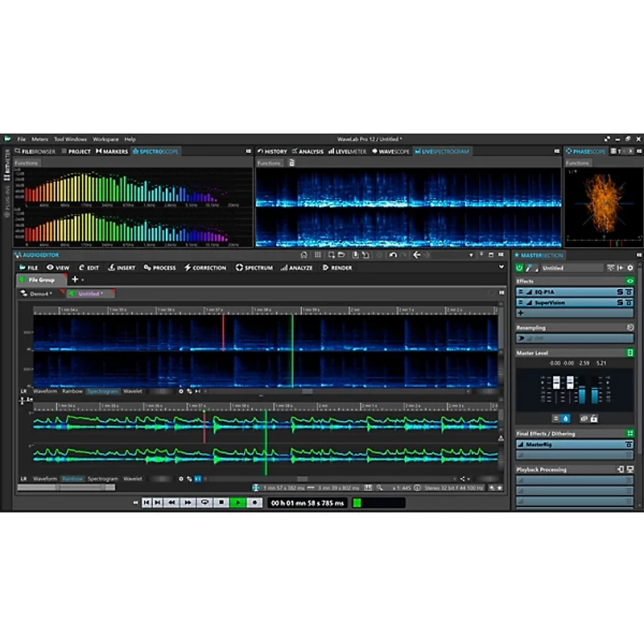Enable loop playback in the transport bar
The height and width of the screenshot is (644, 644).
(x=204, y=502)
